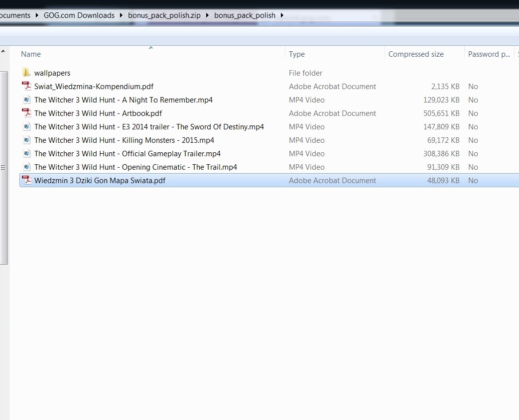Click password 'No' cell of Kompendium row

pyautogui.click(x=473, y=86)
